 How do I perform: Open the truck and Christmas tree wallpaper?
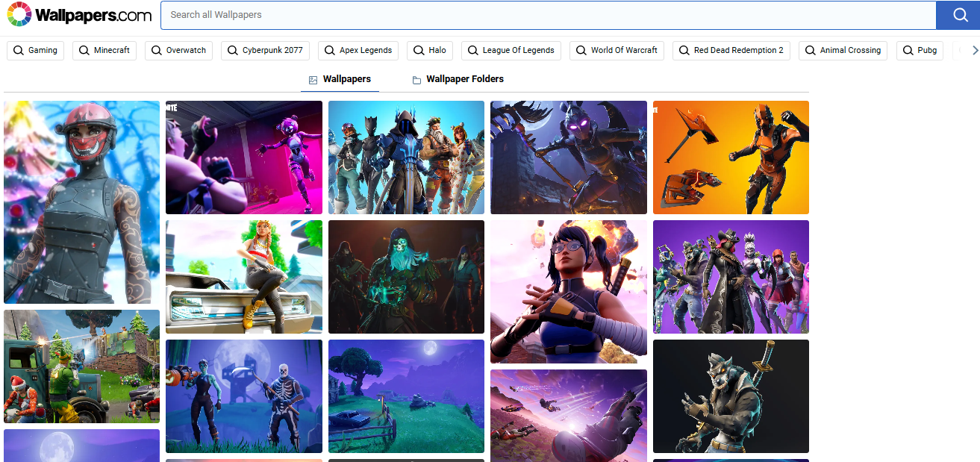click(81, 366)
